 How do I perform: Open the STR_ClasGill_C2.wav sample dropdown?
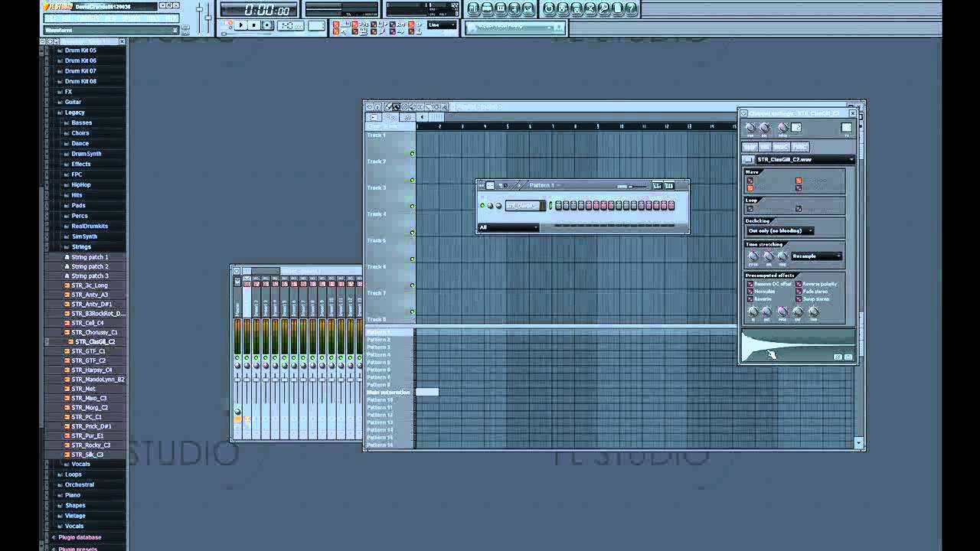(x=805, y=159)
